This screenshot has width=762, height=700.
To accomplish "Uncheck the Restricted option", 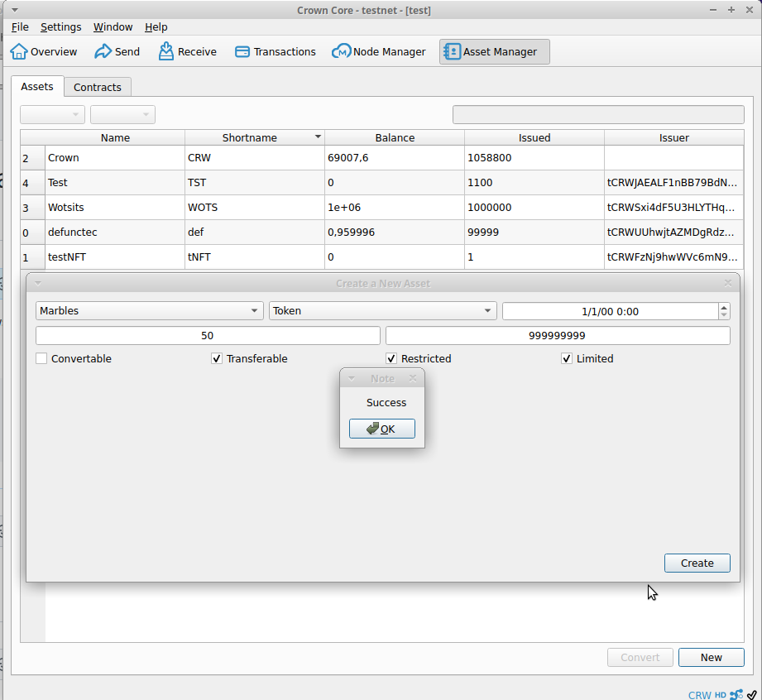I will point(391,358).
